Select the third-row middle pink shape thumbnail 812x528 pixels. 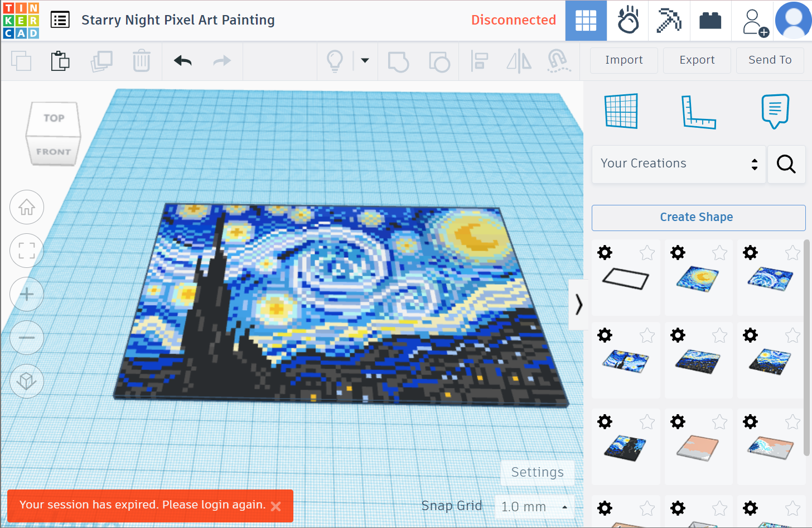[x=698, y=448]
